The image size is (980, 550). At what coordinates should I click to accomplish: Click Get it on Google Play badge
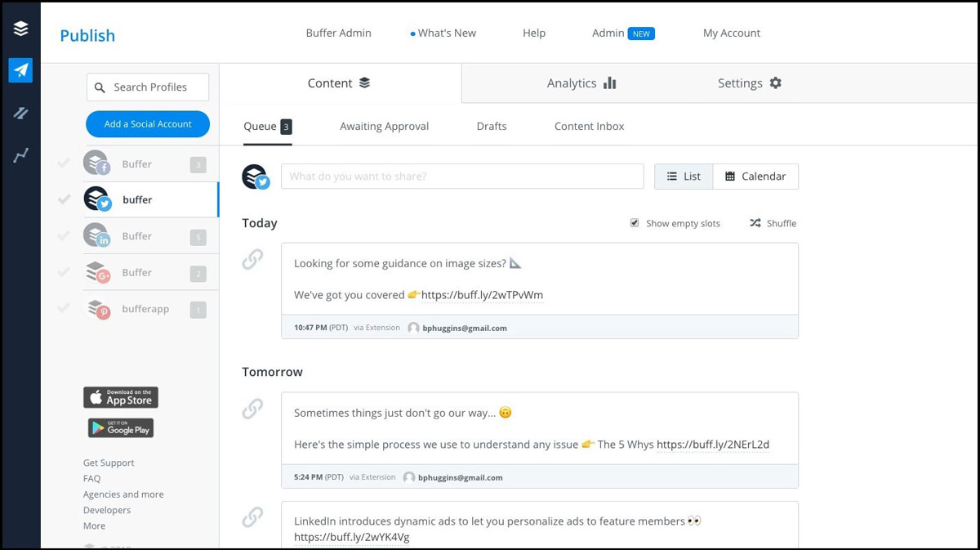121,427
